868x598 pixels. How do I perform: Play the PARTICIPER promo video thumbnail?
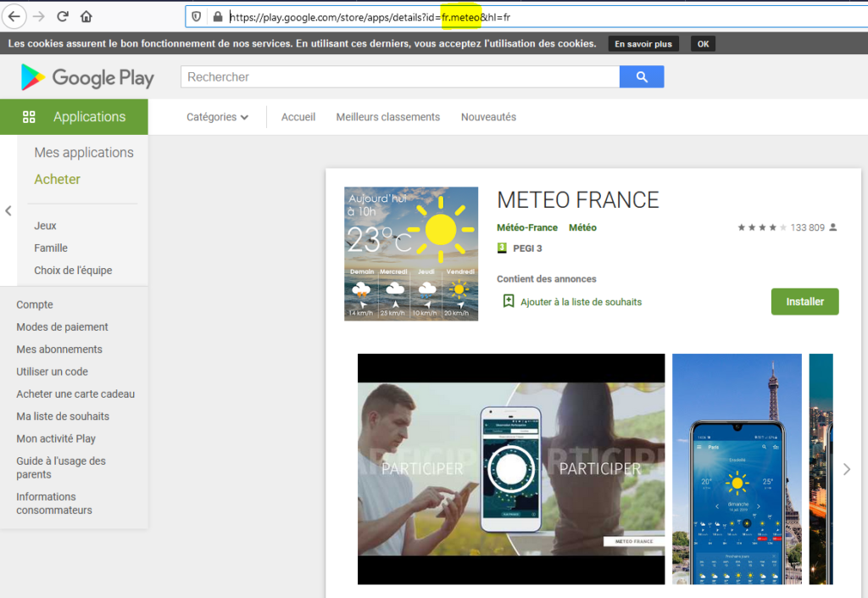511,469
